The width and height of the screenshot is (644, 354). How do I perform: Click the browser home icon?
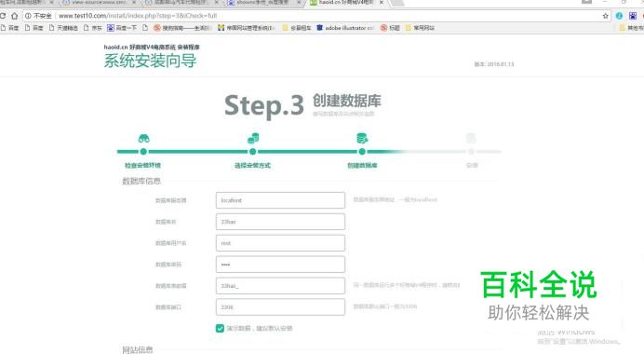point(14,16)
